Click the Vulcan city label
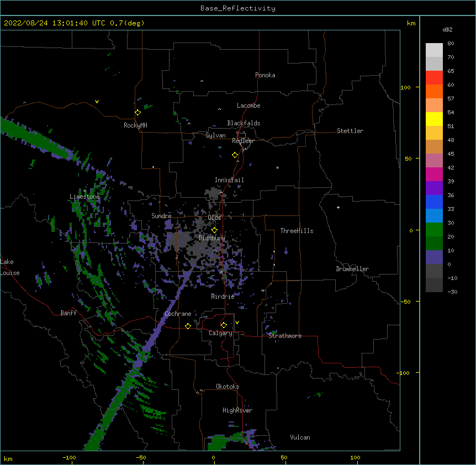 (x=300, y=437)
